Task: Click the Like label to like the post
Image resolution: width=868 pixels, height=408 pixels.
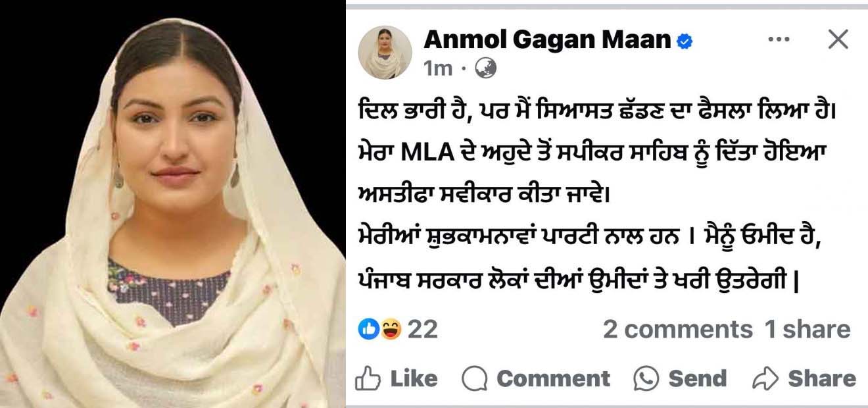Action: point(414,378)
